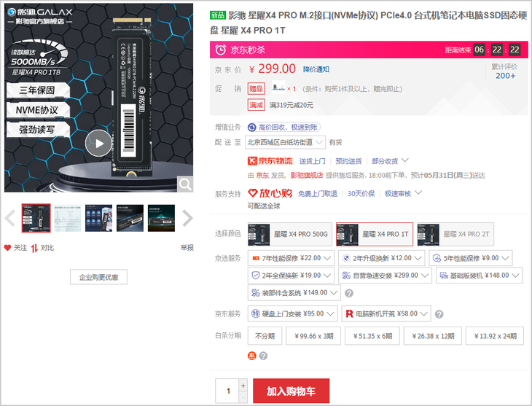Select the 星曜 X4 PRO 500G option
This screenshot has height=406, width=532.
(x=290, y=235)
